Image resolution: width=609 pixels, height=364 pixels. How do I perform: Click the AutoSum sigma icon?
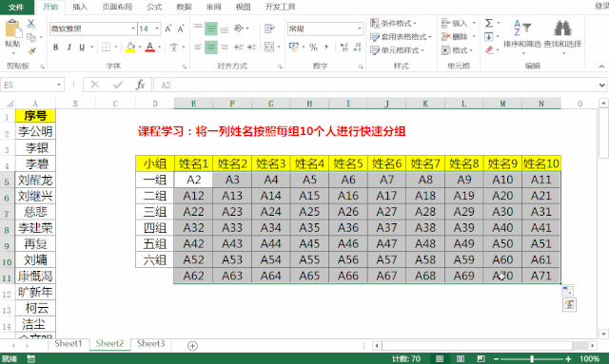point(489,23)
